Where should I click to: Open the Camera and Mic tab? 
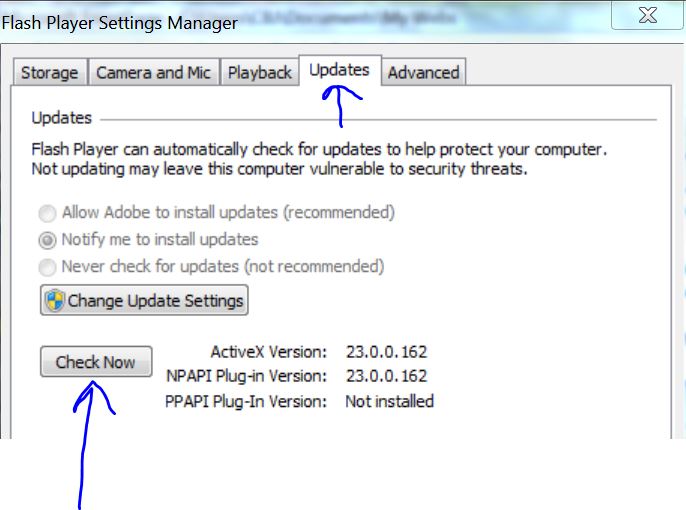click(x=154, y=73)
